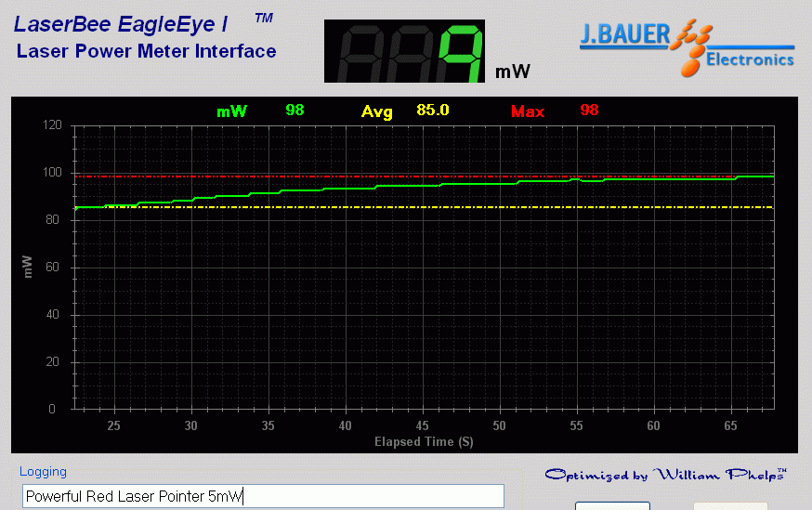Click the LaserBee EagleEye I title
Screen dimensions: 812x510
point(121,24)
